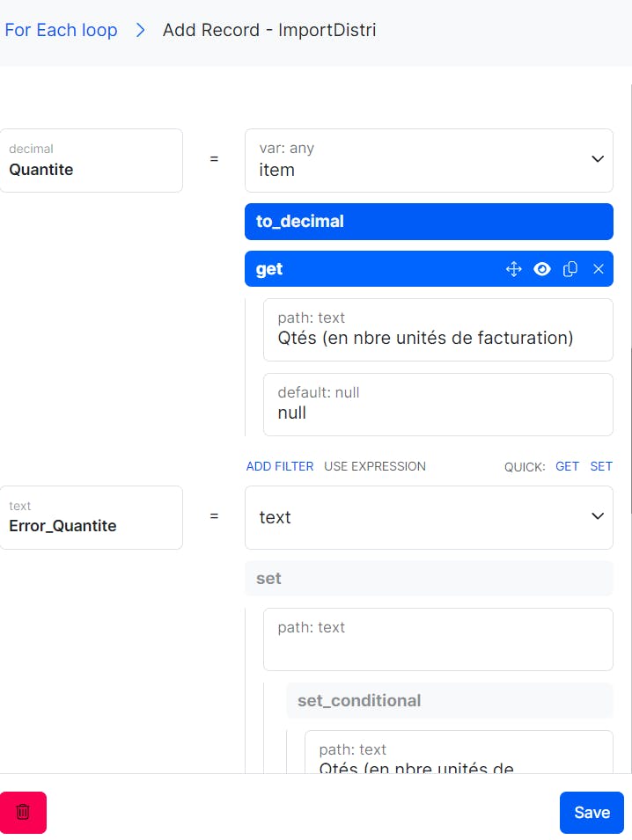Save the record with Save button
Viewport: 632px width, 840px height.
(x=592, y=812)
